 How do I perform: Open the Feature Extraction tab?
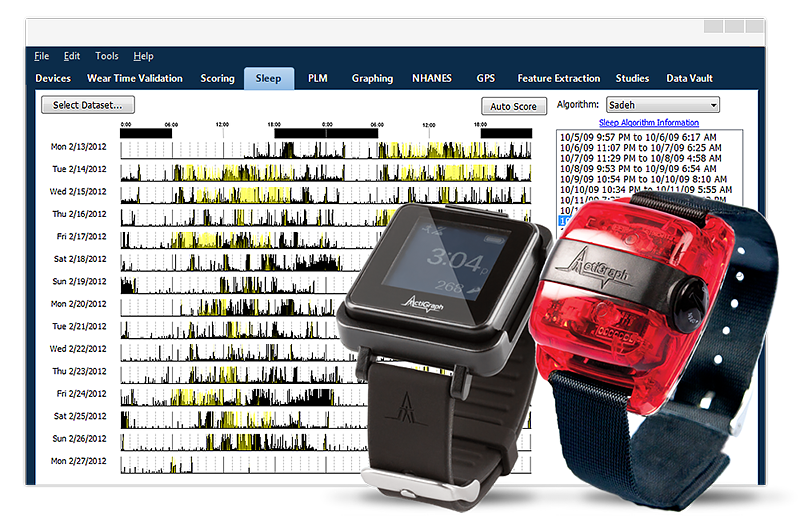click(x=559, y=78)
